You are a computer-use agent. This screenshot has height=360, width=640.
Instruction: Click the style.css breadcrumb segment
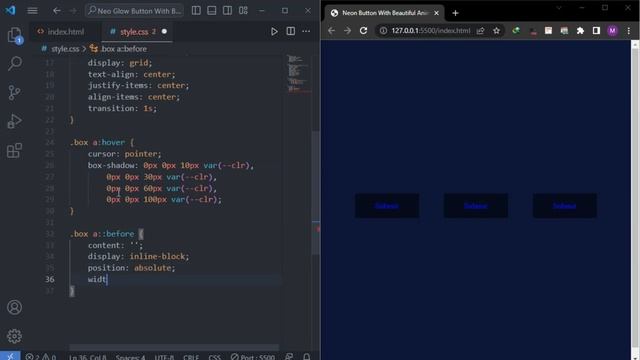64,49
